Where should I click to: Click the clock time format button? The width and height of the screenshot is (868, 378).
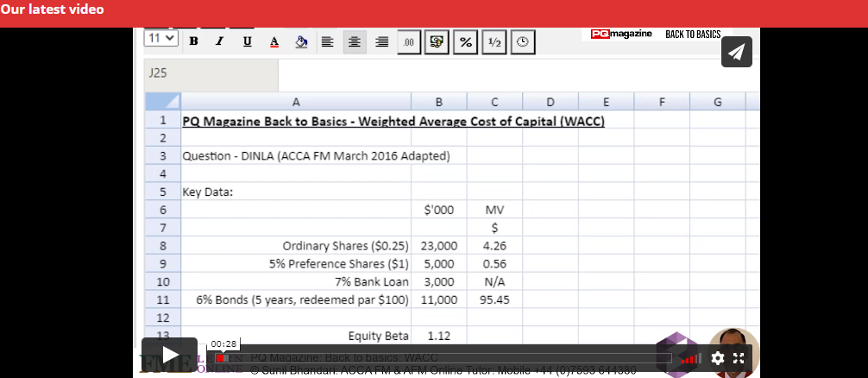pyautogui.click(x=523, y=42)
